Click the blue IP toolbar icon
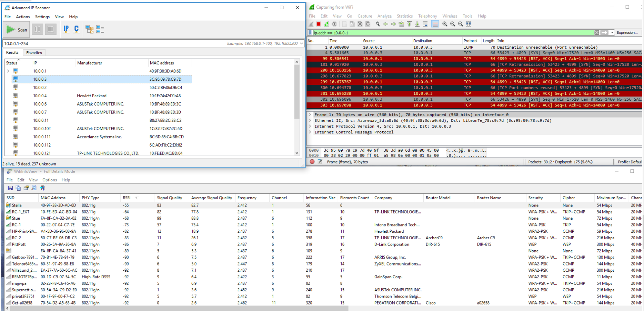Viewport: 644px width, 311px height. 66,29
